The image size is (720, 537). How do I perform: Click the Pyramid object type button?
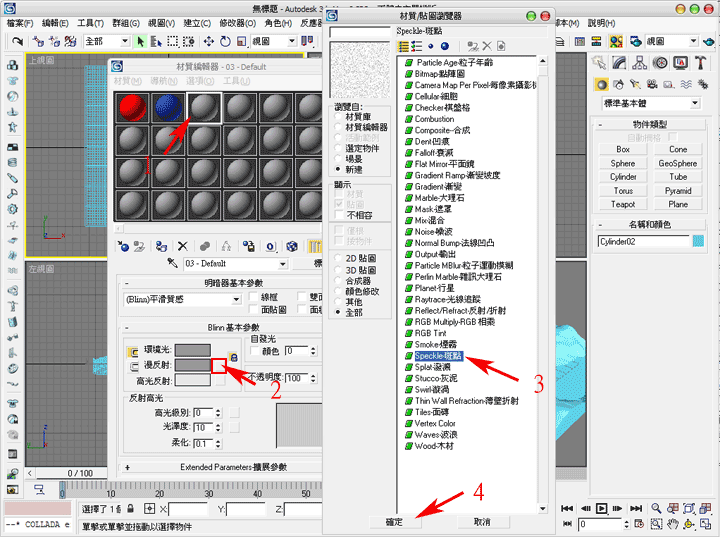click(677, 191)
